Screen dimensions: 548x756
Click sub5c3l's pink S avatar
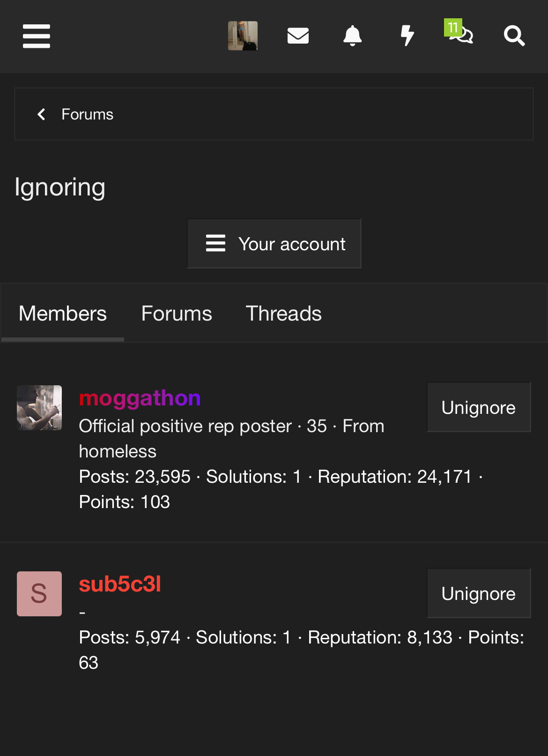coord(39,594)
